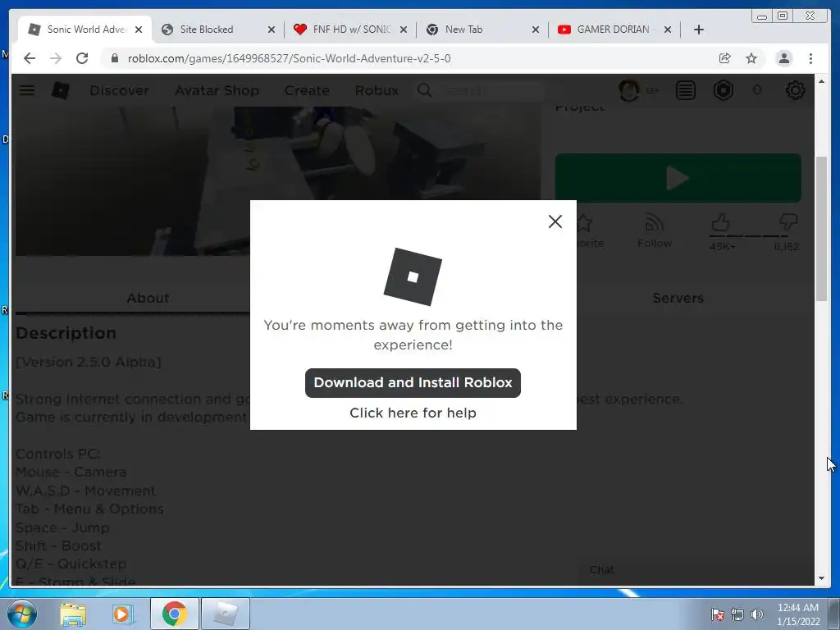Image resolution: width=840 pixels, height=630 pixels.
Task: Open the Click here for help link
Action: click(413, 413)
